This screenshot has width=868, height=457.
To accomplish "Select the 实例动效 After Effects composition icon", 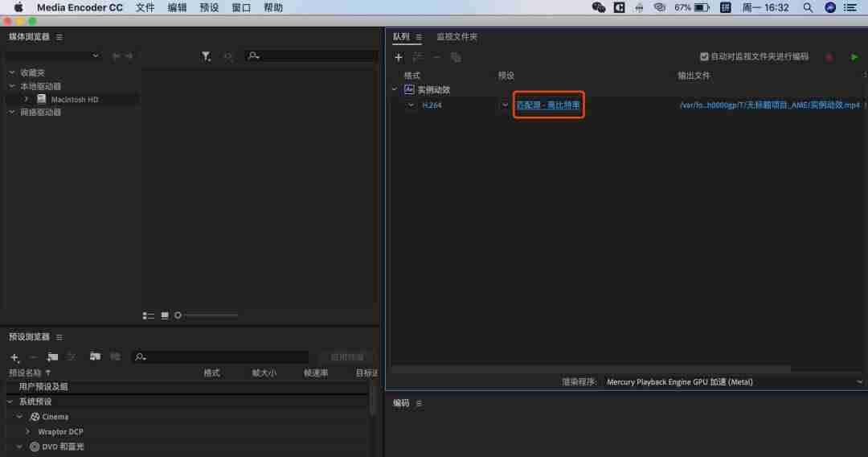I will tap(409, 89).
